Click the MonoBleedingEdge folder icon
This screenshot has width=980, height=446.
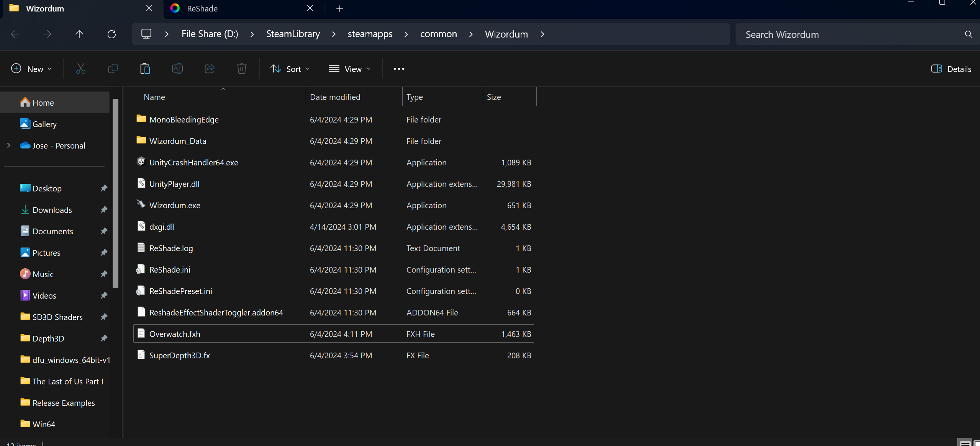tap(141, 119)
